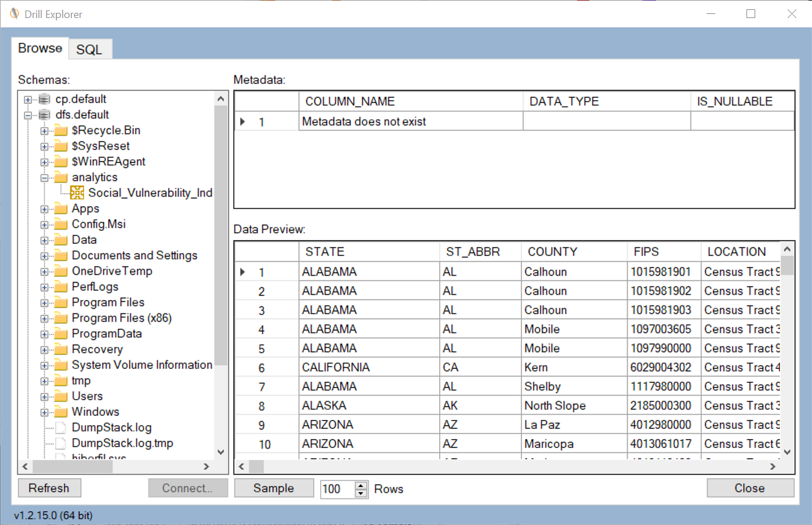The image size is (812, 525).
Task: Select the cp.default database icon
Action: [x=44, y=99]
